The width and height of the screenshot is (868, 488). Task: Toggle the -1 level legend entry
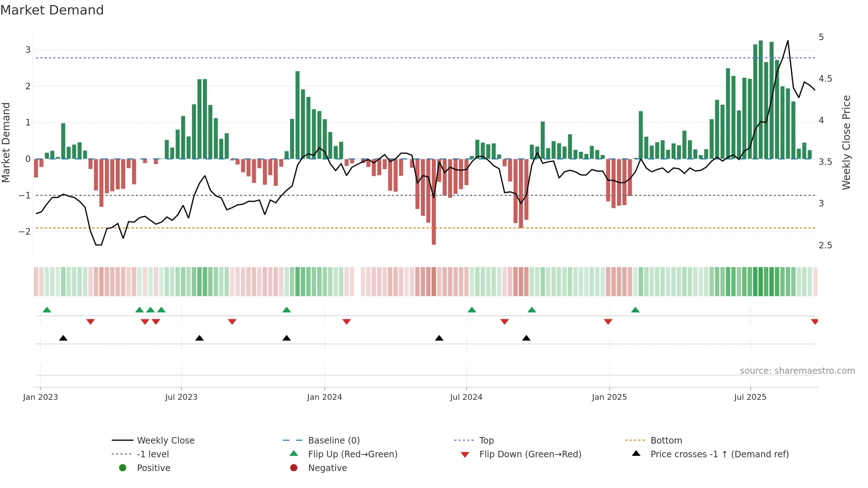pyautogui.click(x=140, y=454)
